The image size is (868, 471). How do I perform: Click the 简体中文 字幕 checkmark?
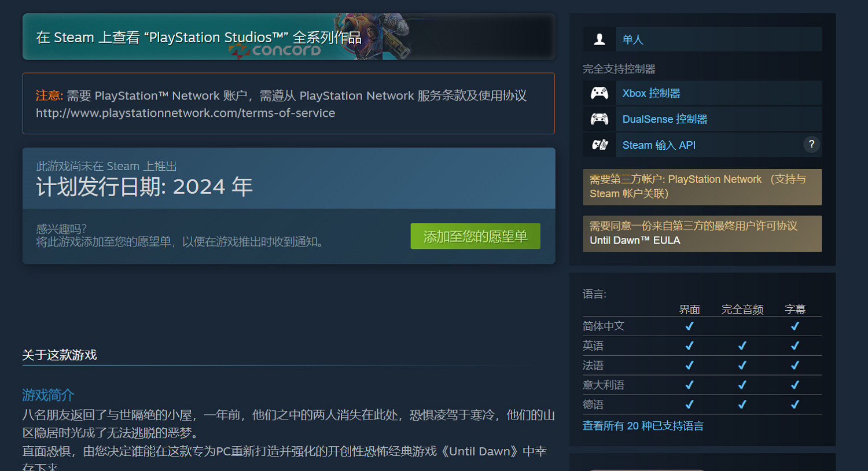point(794,326)
